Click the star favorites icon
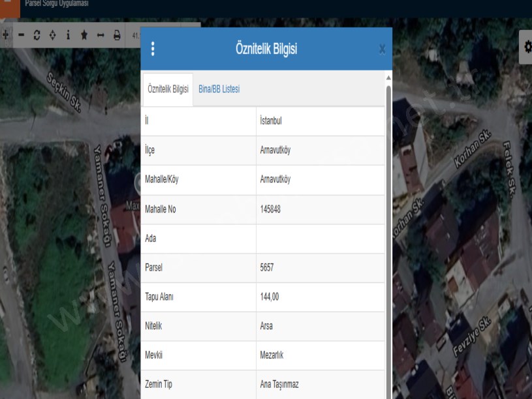This screenshot has width=532, height=399. coord(84,35)
